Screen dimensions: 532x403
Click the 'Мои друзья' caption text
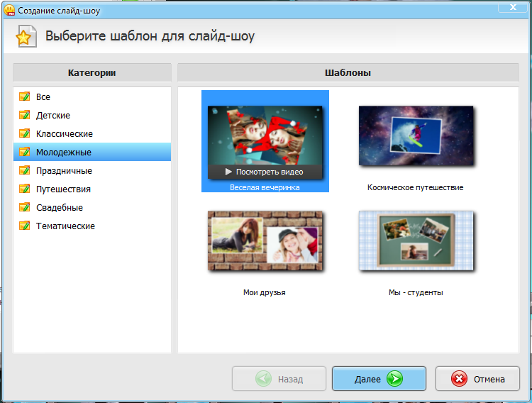(x=265, y=292)
